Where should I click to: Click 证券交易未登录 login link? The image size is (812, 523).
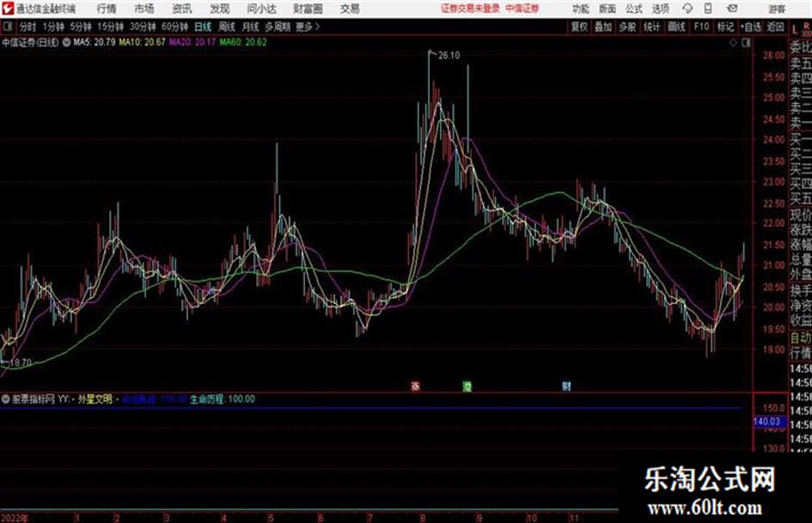coord(470,9)
